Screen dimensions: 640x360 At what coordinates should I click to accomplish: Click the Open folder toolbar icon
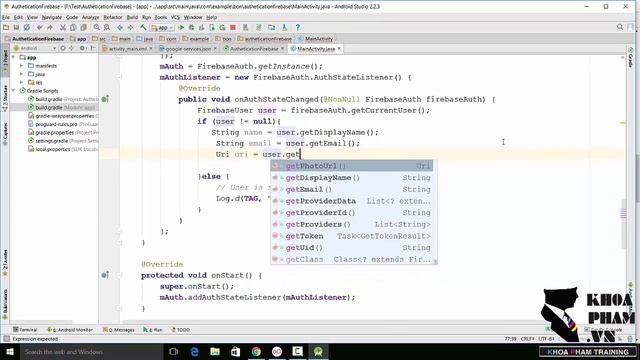[x=6, y=27]
